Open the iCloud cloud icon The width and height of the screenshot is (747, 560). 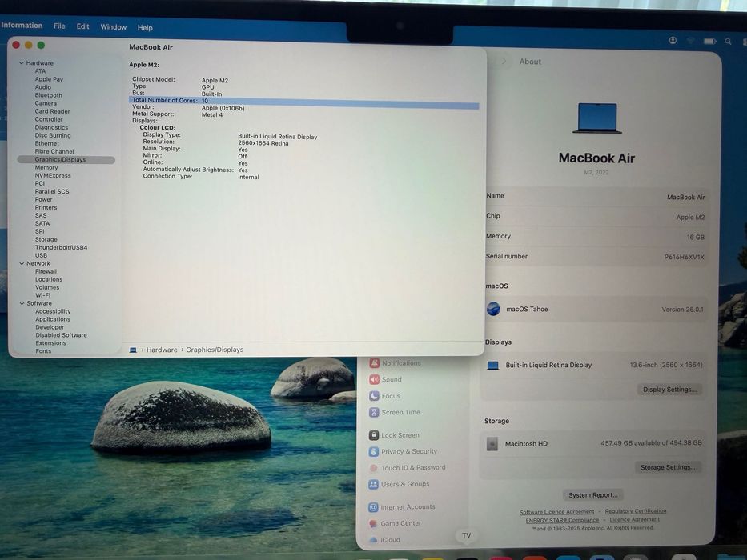[373, 540]
